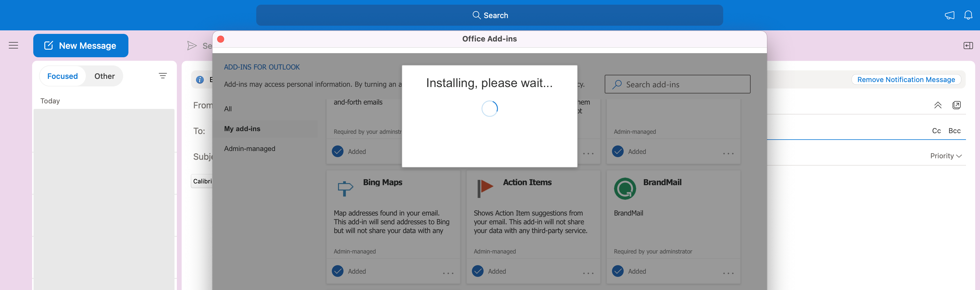Click Remove Notification Message button

click(906, 79)
